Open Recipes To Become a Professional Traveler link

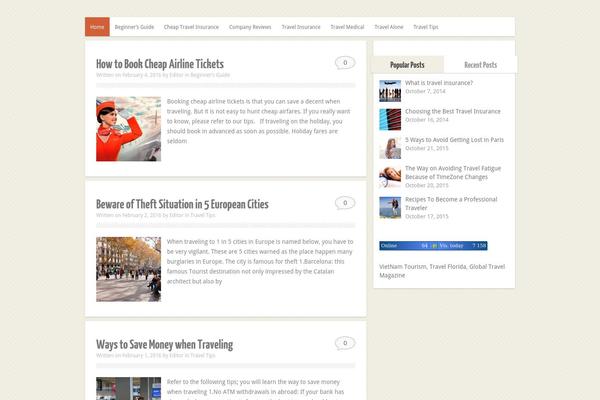(x=451, y=204)
